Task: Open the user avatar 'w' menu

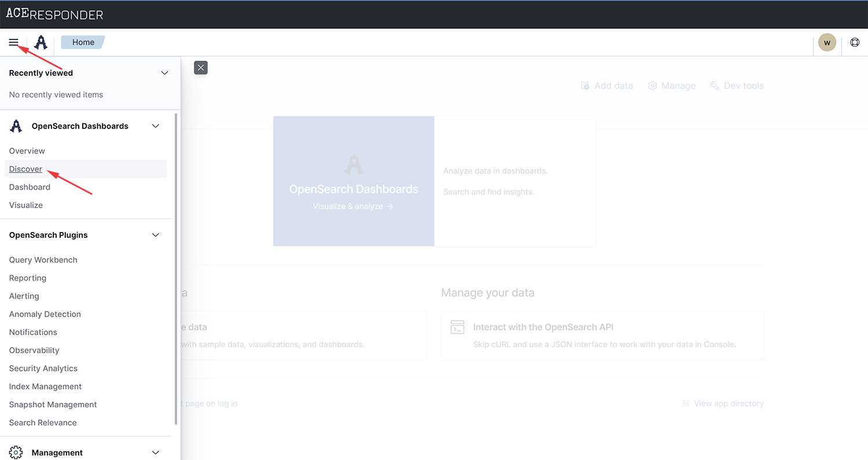Action: click(x=827, y=42)
